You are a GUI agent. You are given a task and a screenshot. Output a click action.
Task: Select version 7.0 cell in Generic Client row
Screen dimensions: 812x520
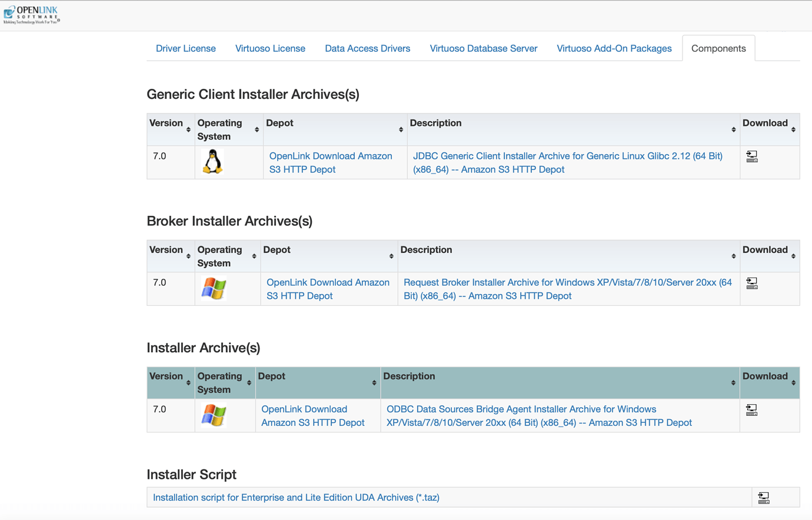tap(171, 162)
